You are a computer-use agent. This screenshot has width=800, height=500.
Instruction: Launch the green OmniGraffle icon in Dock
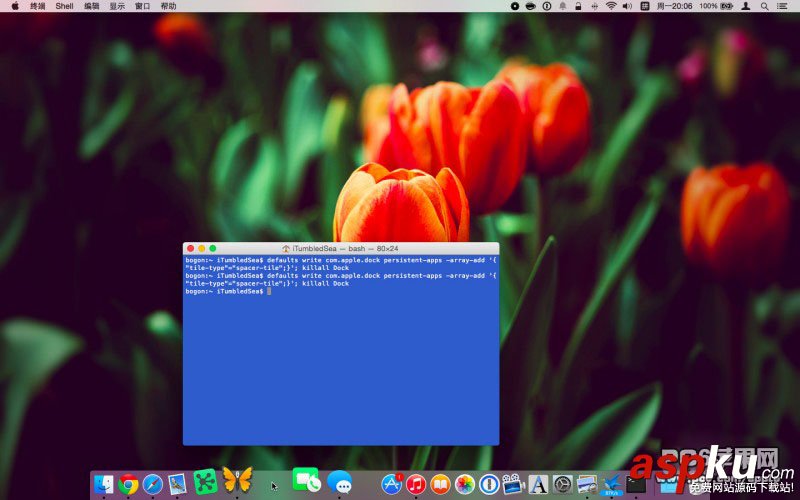click(x=206, y=481)
